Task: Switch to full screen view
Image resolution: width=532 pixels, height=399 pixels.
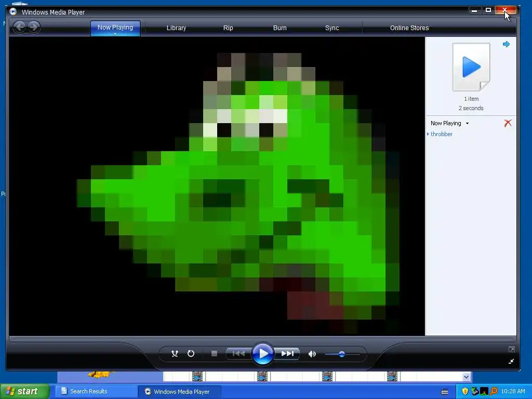Action: coord(511,350)
